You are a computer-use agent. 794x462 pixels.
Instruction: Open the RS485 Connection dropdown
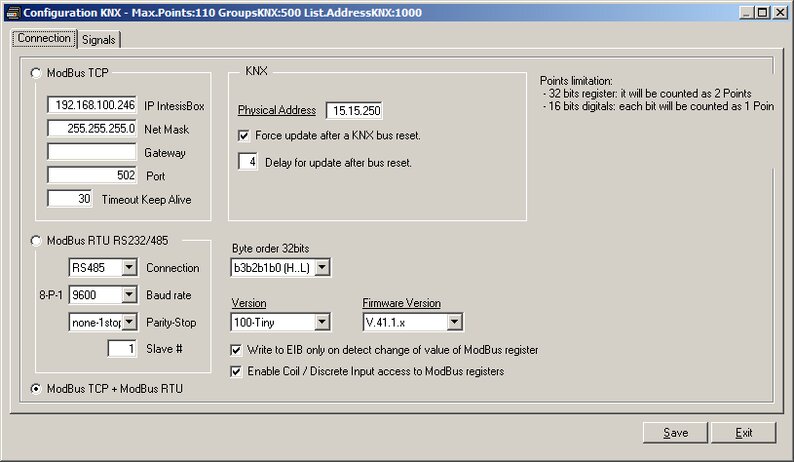pyautogui.click(x=128, y=268)
